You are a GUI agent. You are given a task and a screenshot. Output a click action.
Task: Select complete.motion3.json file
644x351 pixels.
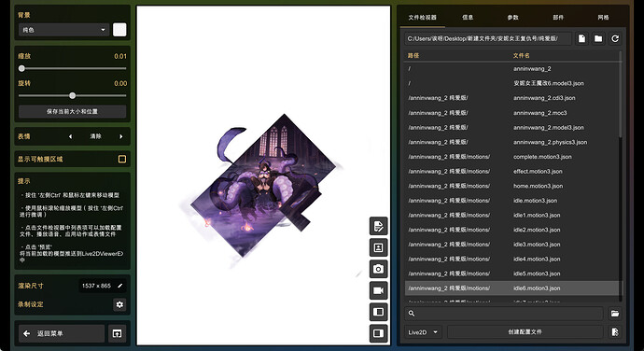coord(511,157)
